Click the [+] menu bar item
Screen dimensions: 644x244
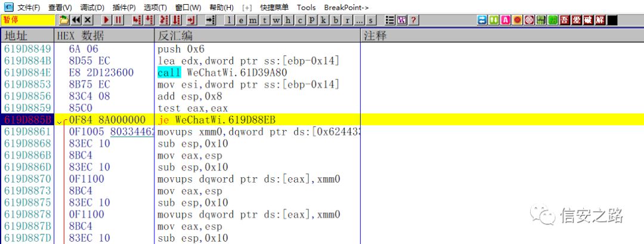click(247, 7)
